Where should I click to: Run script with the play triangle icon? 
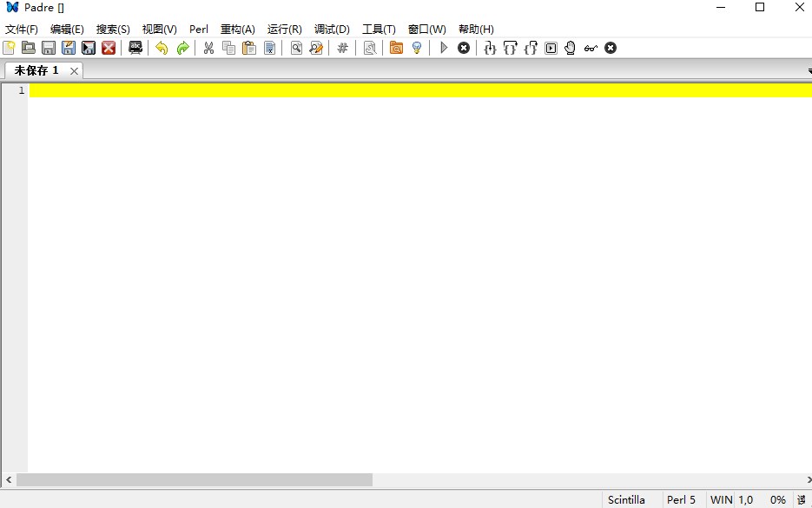(444, 48)
